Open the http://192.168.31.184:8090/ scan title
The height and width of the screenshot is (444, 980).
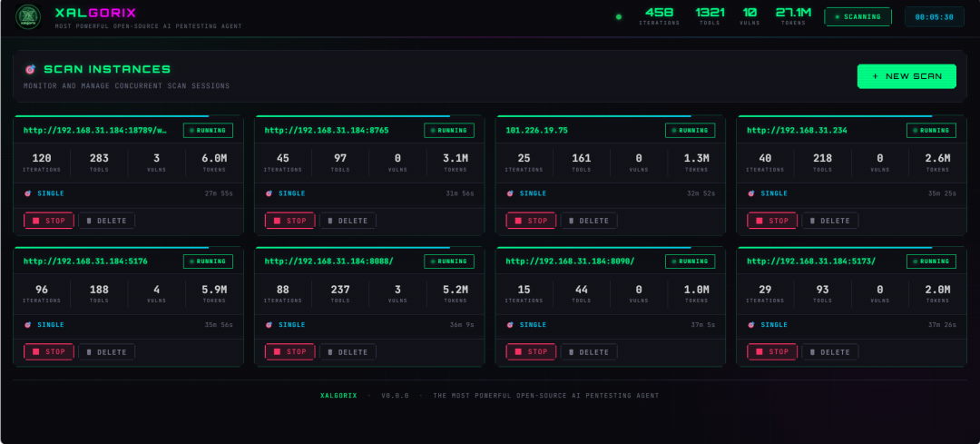[571, 261]
